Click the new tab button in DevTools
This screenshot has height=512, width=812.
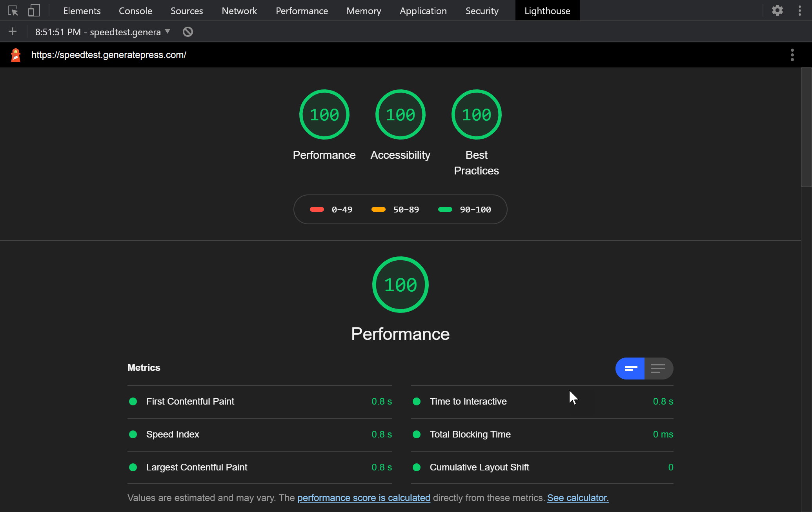pyautogui.click(x=14, y=31)
